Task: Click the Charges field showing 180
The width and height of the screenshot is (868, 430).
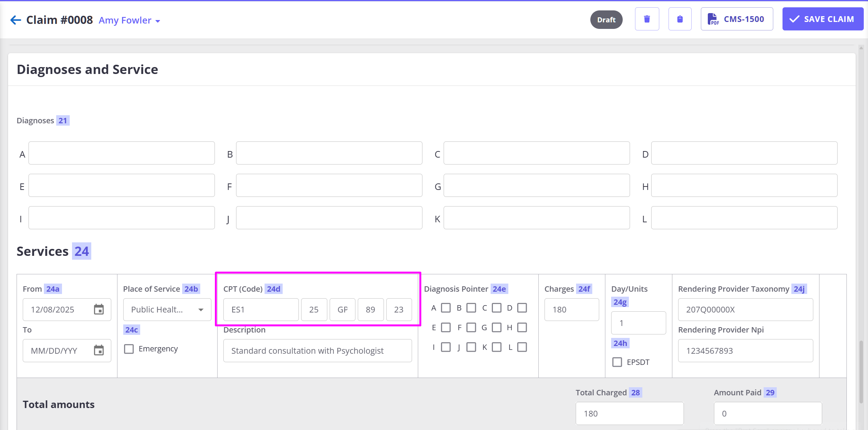Action: pos(571,309)
